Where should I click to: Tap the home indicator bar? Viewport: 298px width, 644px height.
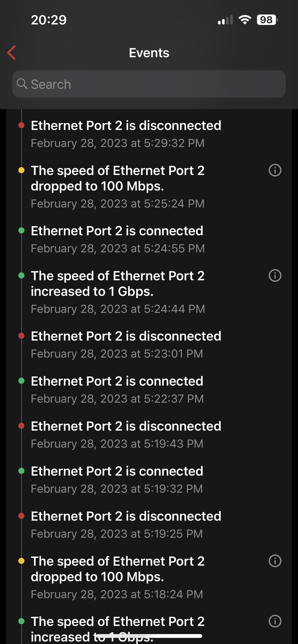pos(149,636)
